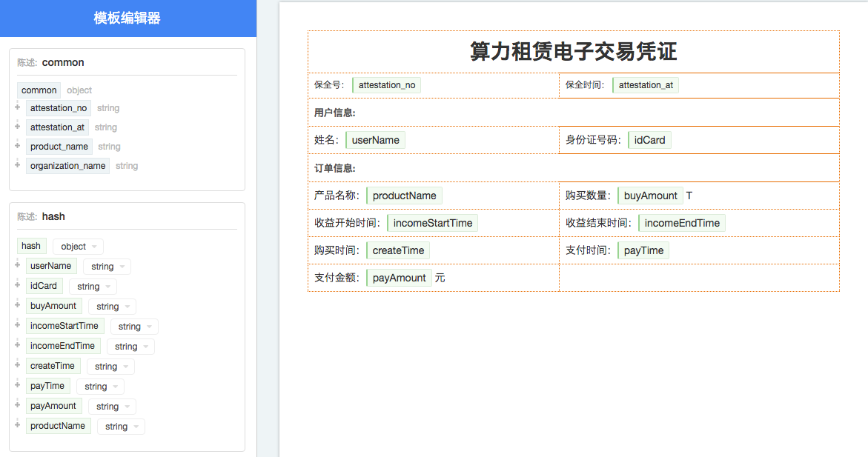868x457 pixels.
Task: Select attestation_at tag in common panel
Action: (x=57, y=127)
